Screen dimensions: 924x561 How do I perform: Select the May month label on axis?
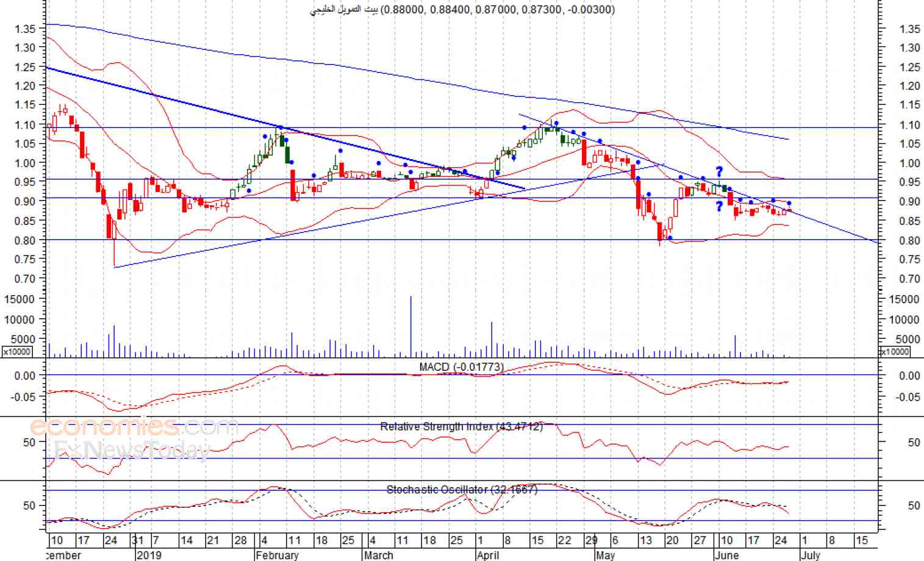(606, 555)
